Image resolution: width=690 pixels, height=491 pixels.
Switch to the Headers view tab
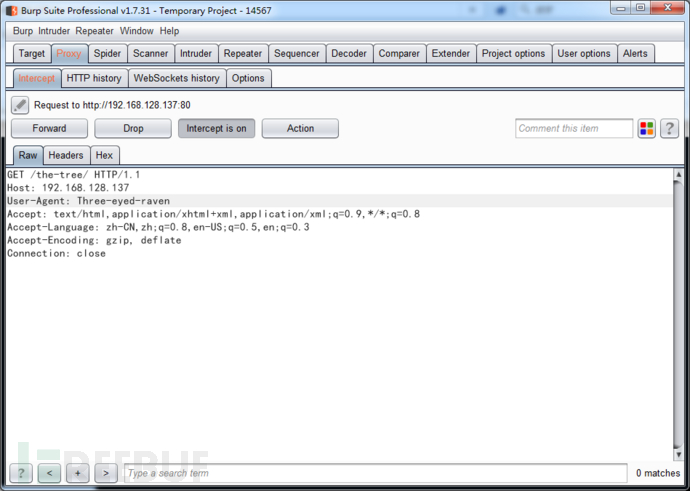[x=66, y=155]
